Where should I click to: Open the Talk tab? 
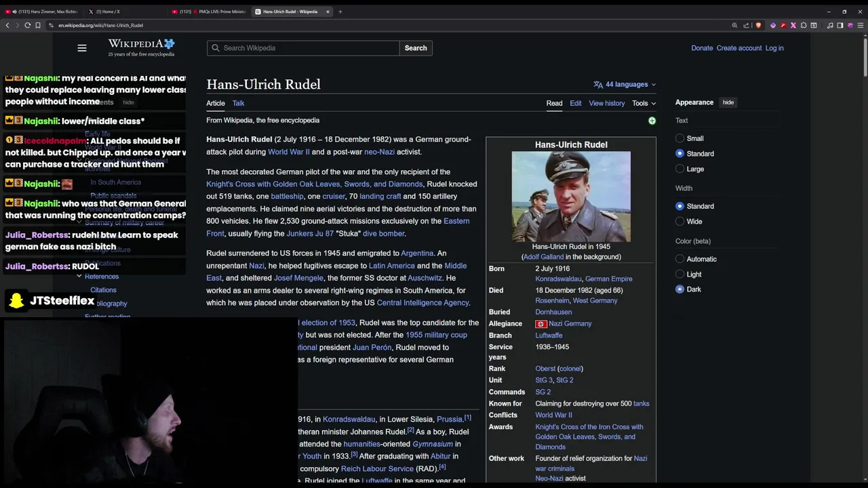pos(239,104)
